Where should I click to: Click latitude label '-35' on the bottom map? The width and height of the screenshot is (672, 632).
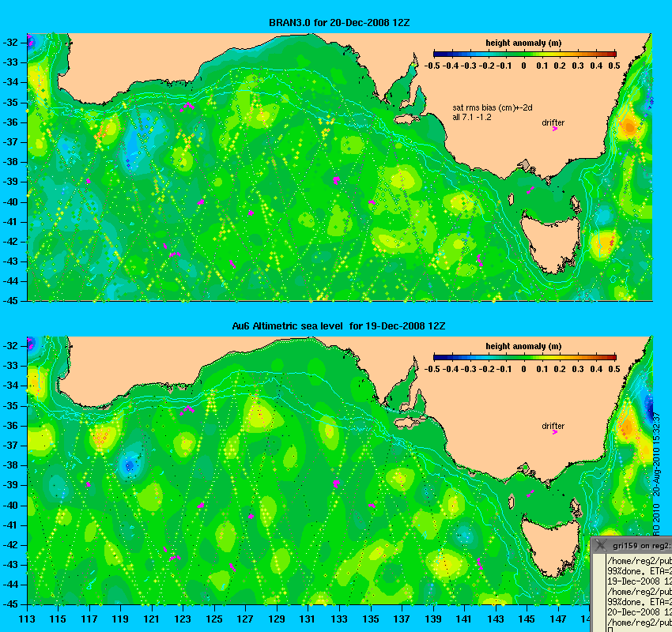pos(10,405)
